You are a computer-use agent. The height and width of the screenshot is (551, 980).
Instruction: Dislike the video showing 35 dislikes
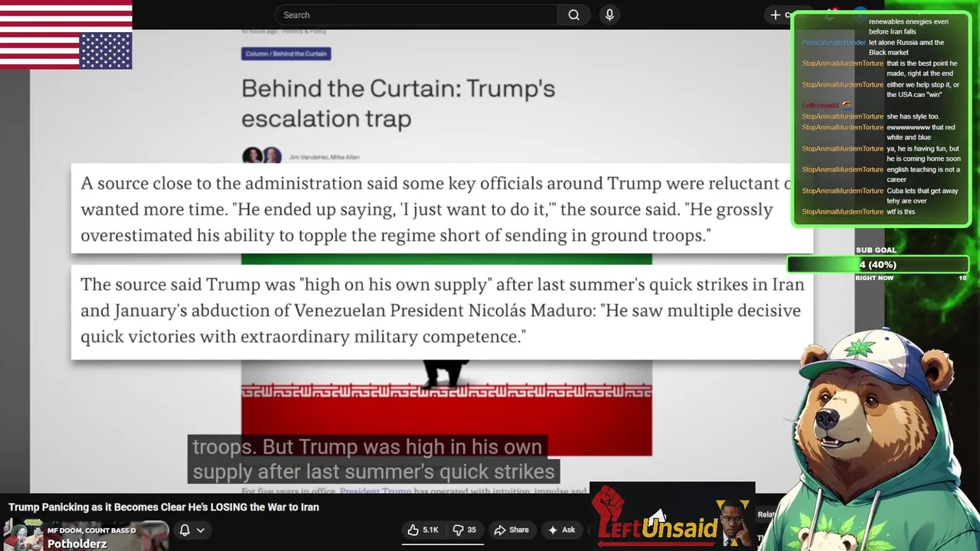464,530
